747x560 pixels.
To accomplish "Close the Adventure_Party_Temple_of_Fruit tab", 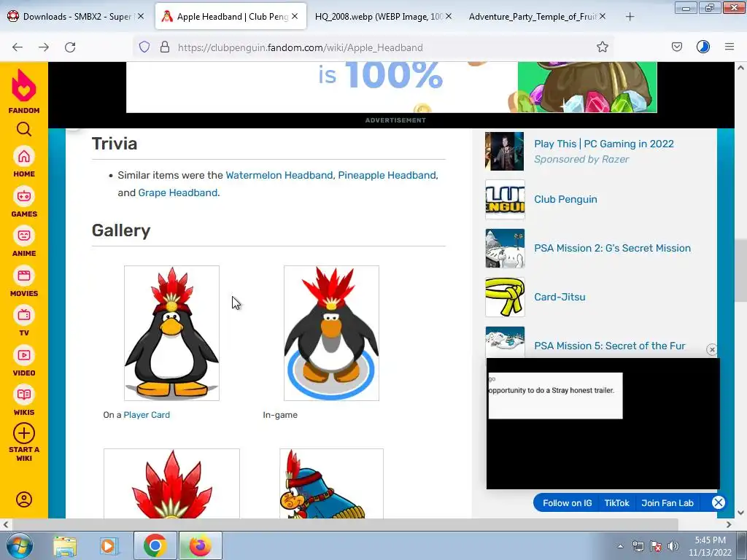I will click(603, 16).
